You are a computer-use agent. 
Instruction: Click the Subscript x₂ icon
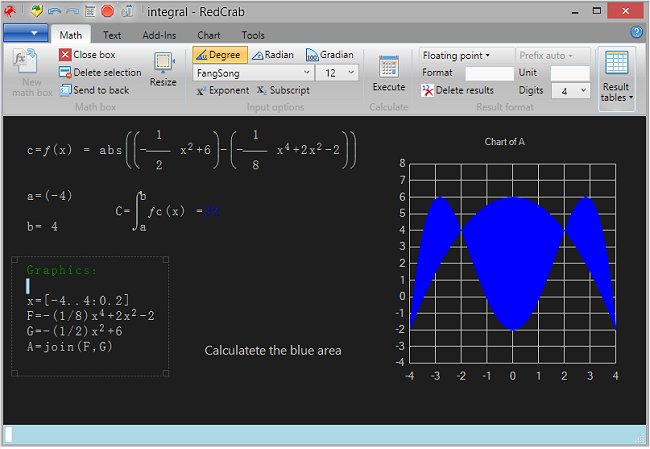pyautogui.click(x=261, y=90)
